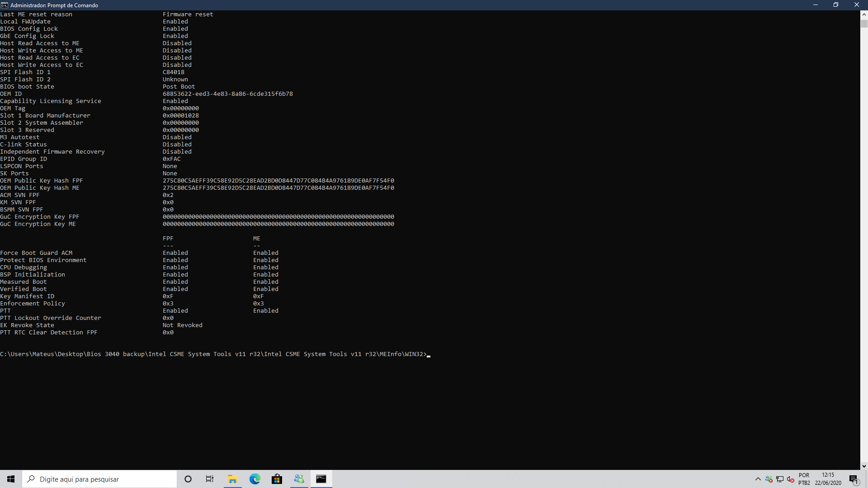Open Microsoft Store from taskbar
Viewport: 868px width, 488px height.
point(277,479)
